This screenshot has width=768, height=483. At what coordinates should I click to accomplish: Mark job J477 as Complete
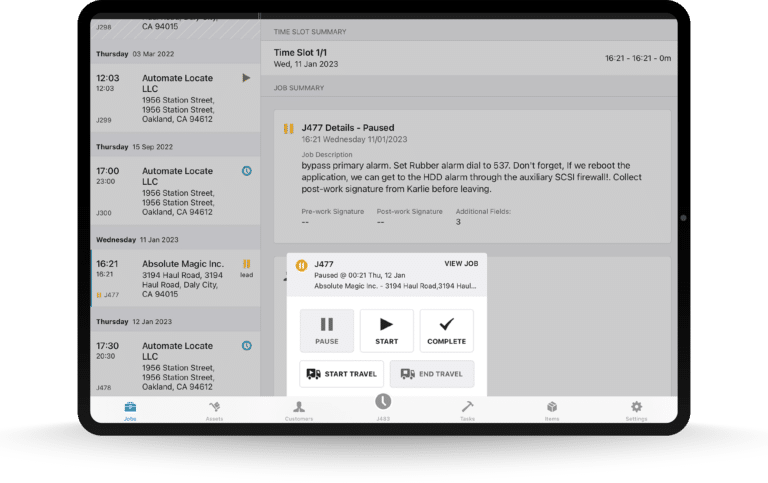click(x=446, y=330)
